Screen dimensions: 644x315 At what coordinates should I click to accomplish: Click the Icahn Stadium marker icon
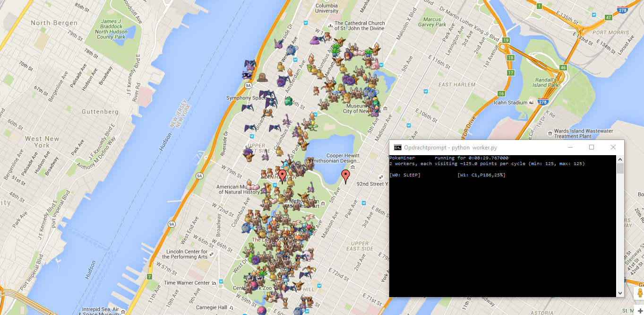click(x=532, y=103)
